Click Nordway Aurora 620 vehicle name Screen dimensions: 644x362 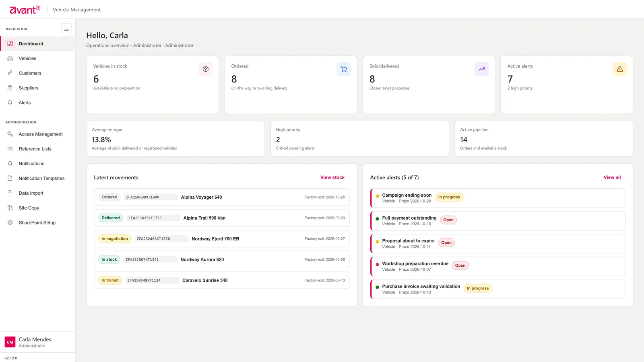202,259
